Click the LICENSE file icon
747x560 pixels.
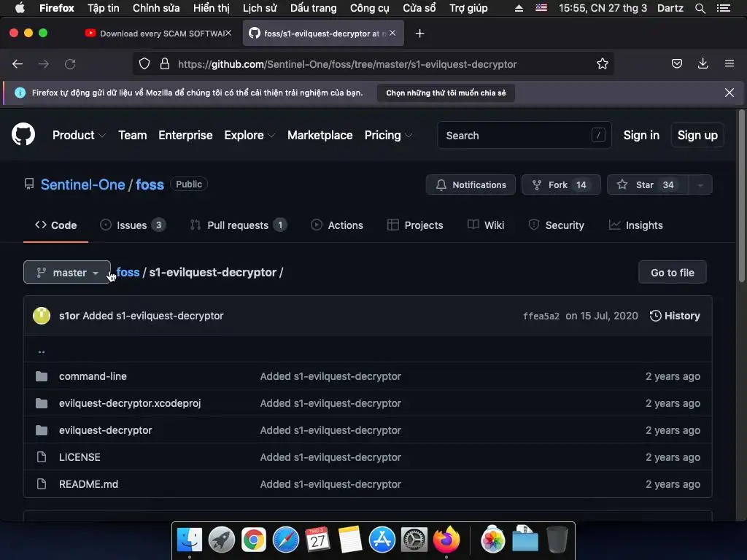[42, 457]
